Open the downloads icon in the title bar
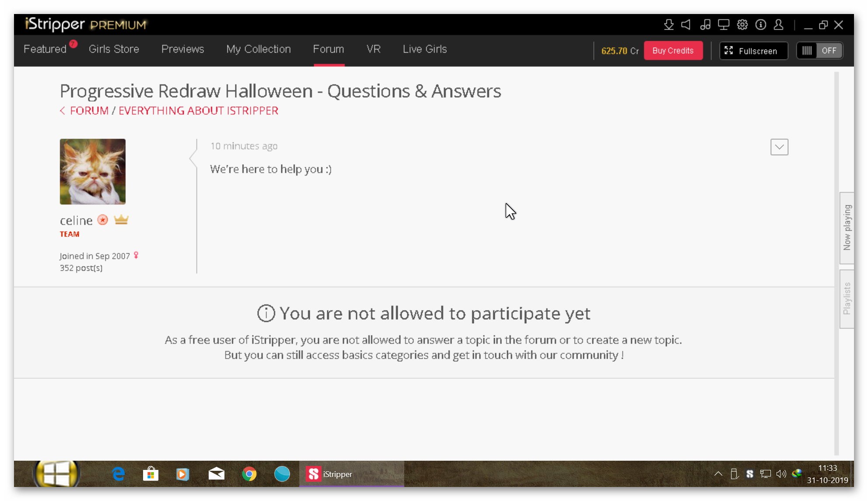This screenshot has width=868, height=501. pos(668,25)
